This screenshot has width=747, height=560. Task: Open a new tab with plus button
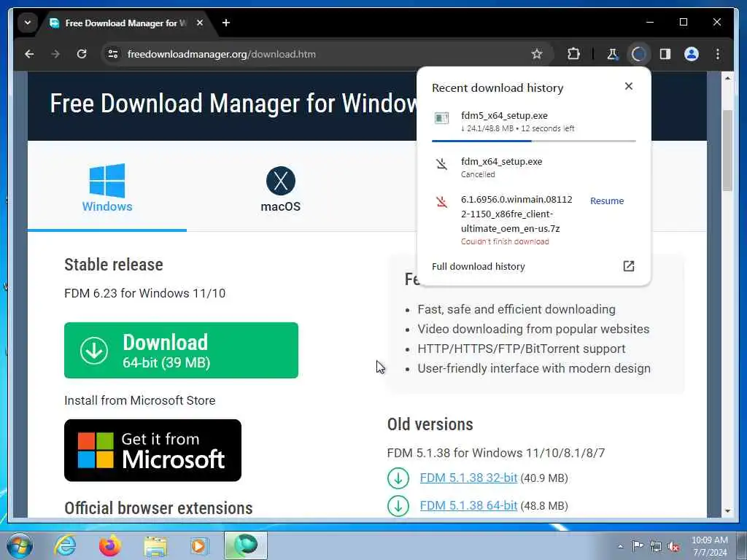coord(226,23)
